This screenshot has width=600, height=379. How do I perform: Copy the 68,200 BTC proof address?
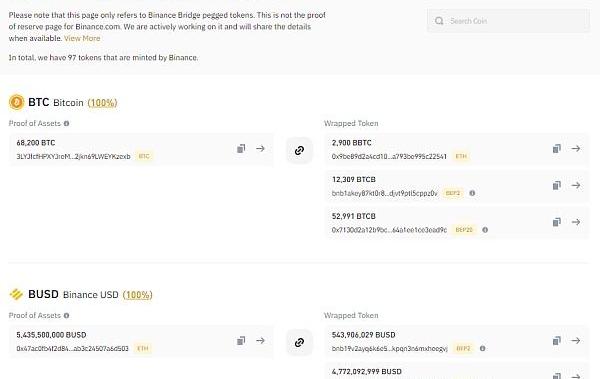tap(241, 149)
